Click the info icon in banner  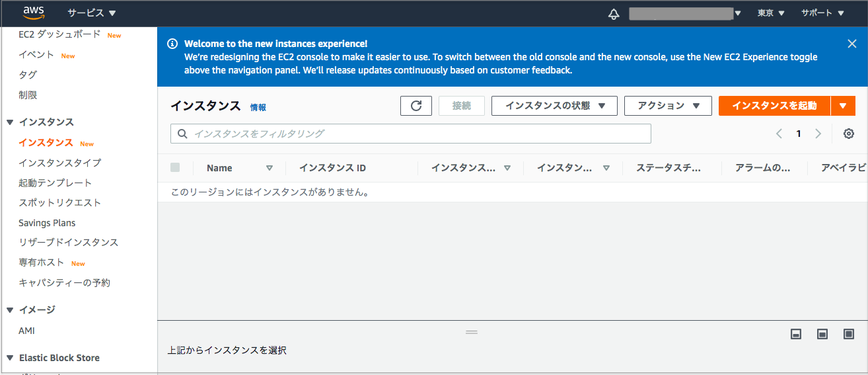point(172,44)
